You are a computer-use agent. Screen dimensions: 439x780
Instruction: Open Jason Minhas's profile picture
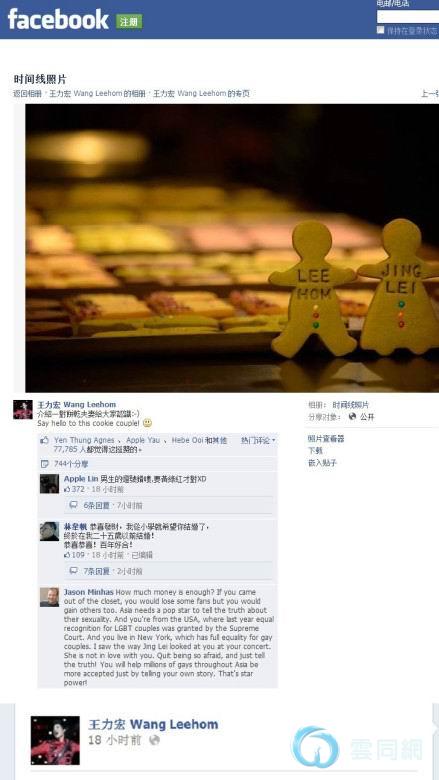(x=49, y=597)
